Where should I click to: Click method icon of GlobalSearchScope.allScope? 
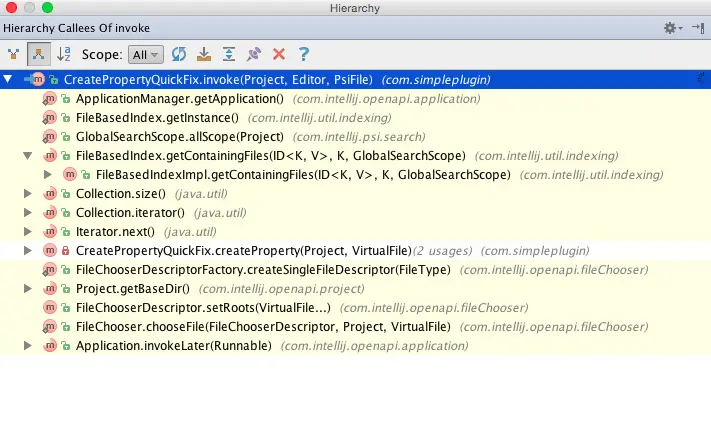click(49, 137)
